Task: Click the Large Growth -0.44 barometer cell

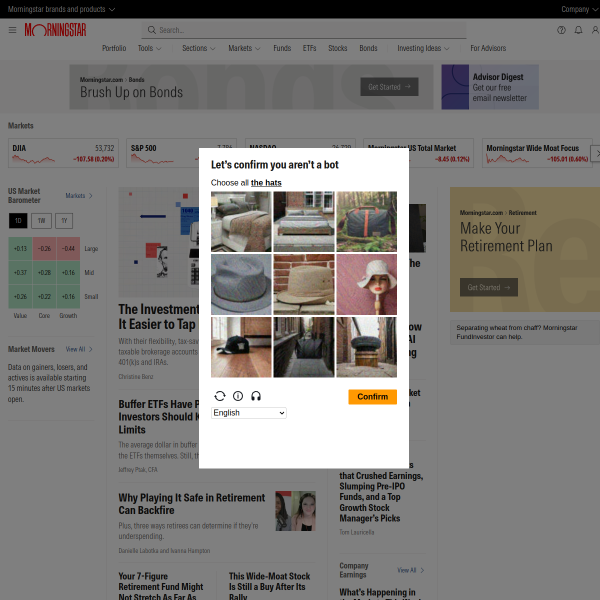Action: point(68,249)
